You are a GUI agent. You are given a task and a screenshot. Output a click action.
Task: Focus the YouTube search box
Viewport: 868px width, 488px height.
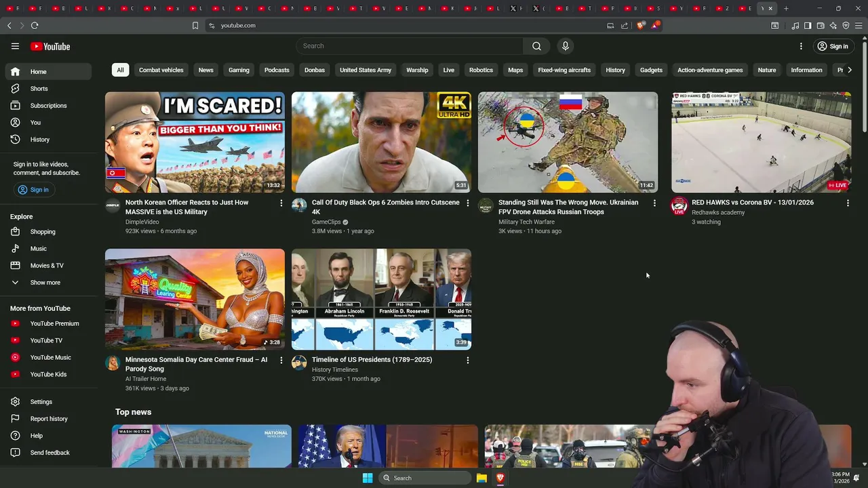[x=410, y=46]
